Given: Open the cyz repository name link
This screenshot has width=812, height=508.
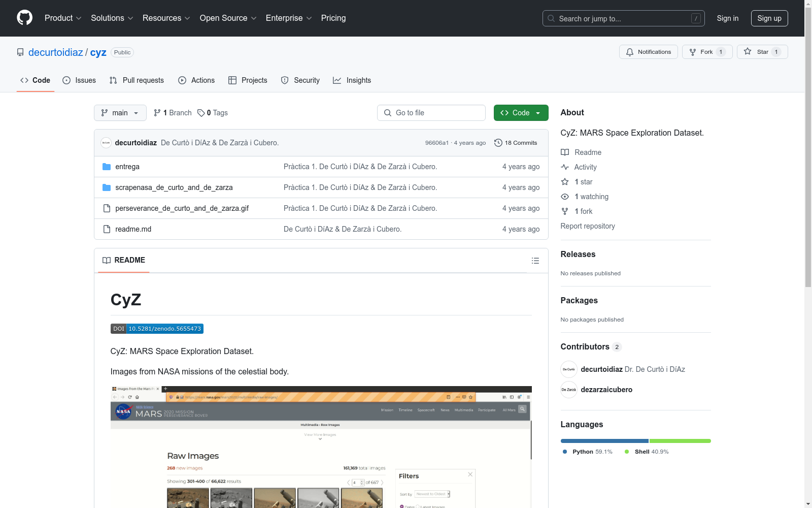Looking at the screenshot, I should pos(98,52).
